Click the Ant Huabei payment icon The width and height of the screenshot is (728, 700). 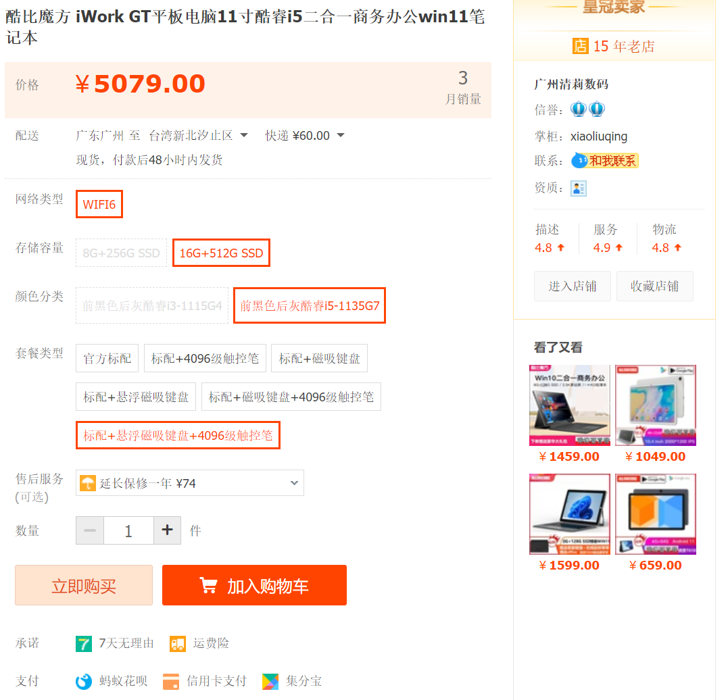[x=83, y=681]
